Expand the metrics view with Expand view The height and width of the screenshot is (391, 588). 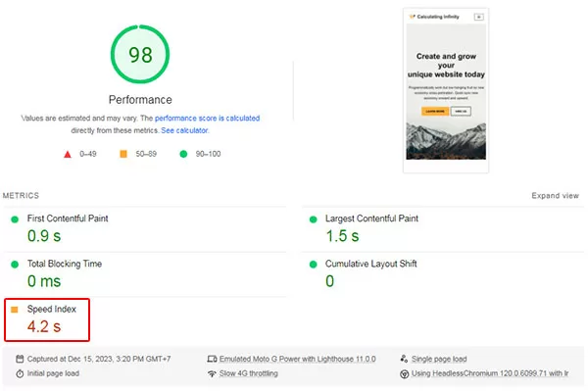point(555,196)
